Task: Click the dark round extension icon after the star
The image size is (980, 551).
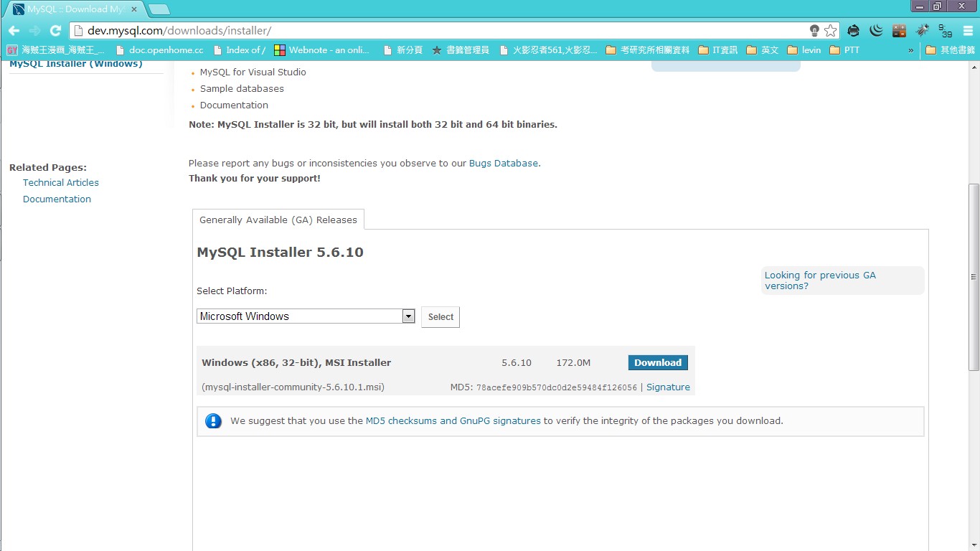Action: [853, 31]
